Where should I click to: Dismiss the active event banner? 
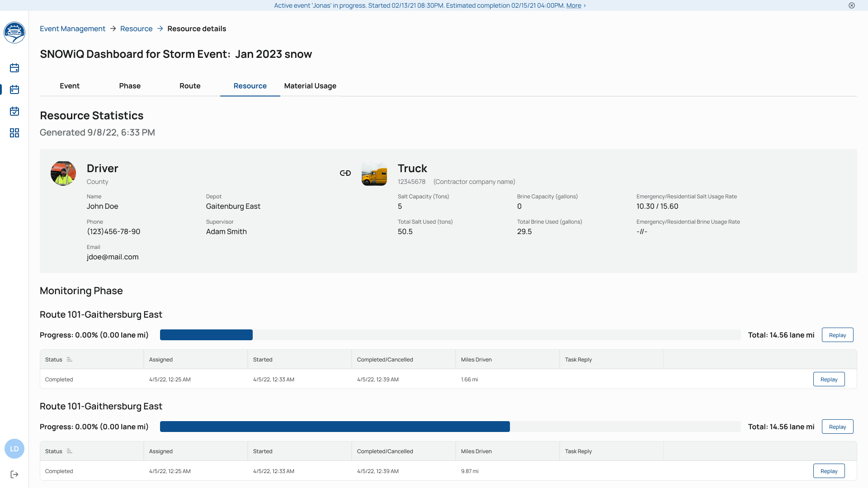click(x=852, y=5)
